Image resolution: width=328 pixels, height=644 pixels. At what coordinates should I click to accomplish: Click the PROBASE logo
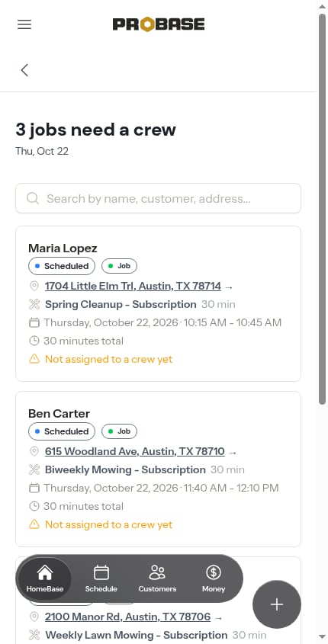click(x=159, y=24)
